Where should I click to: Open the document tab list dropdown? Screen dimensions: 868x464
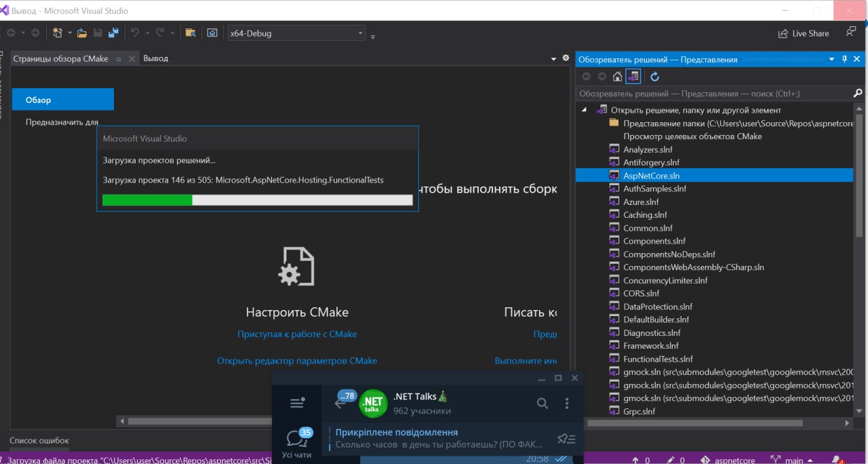pos(553,59)
